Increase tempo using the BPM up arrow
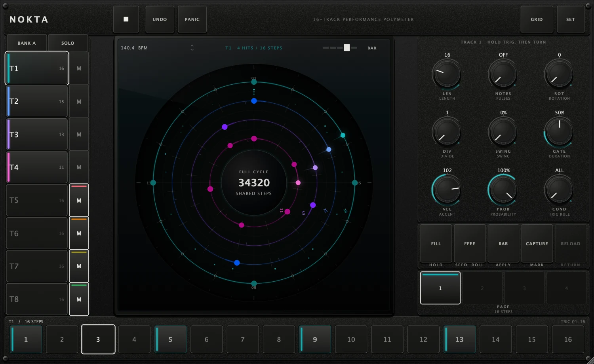 (192, 45)
